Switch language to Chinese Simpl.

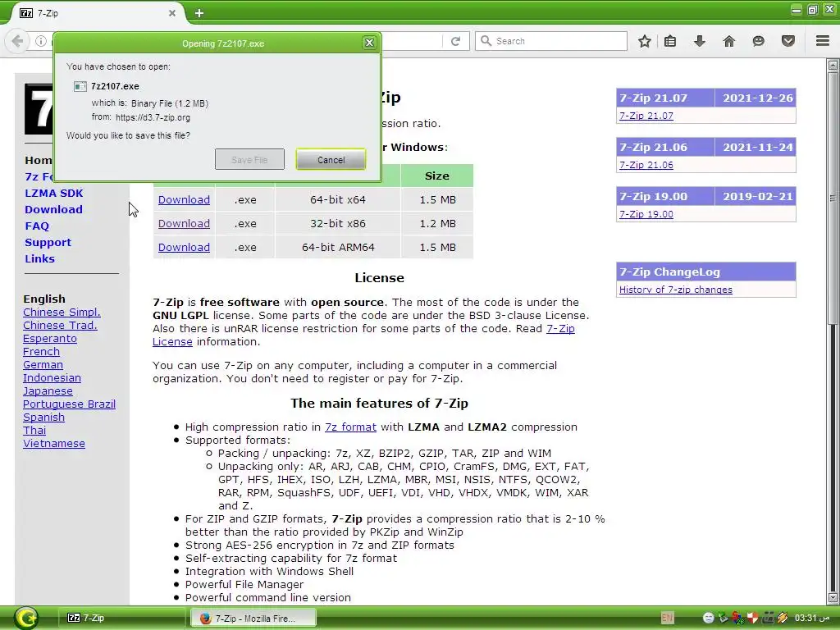click(x=62, y=313)
